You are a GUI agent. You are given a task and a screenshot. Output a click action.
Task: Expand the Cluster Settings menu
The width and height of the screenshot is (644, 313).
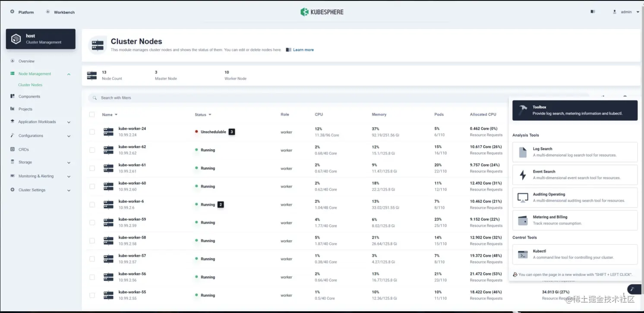click(x=69, y=190)
